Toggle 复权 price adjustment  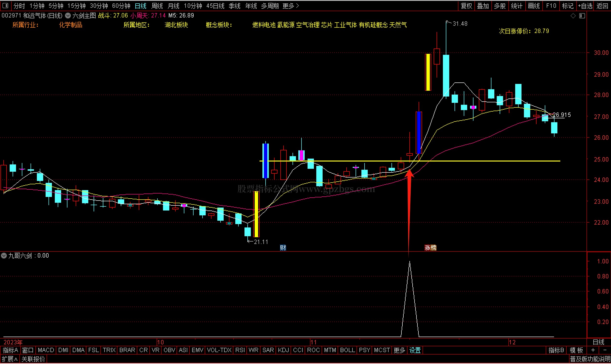pos(466,6)
